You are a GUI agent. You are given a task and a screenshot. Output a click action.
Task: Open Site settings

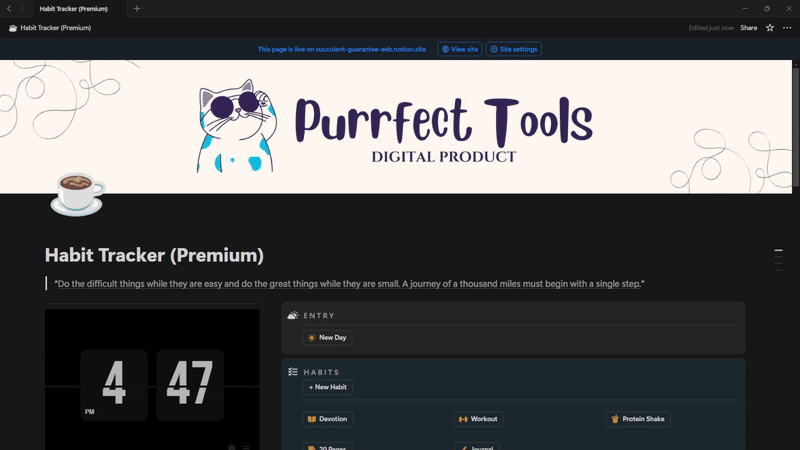(514, 49)
